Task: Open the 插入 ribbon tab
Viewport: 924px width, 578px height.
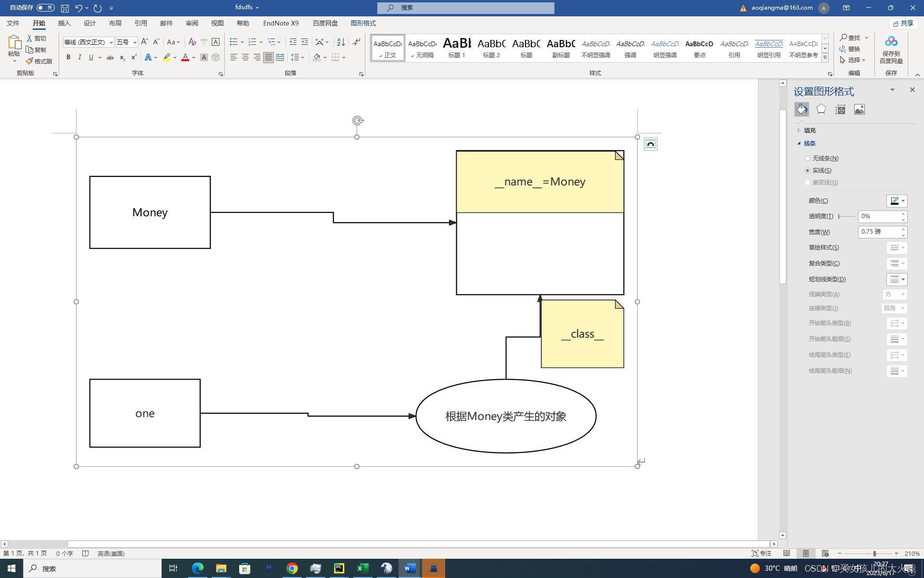Action: [64, 23]
